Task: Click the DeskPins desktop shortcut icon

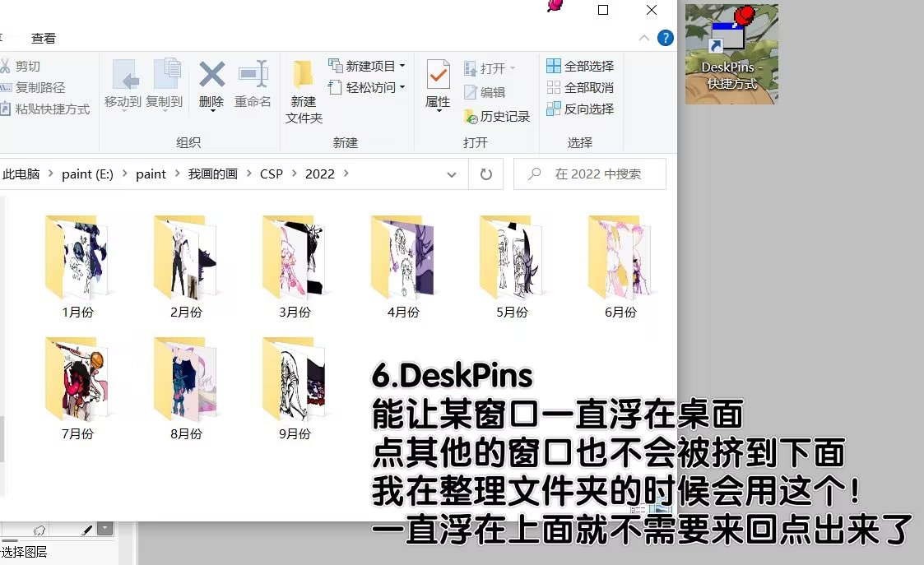Action: click(731, 53)
